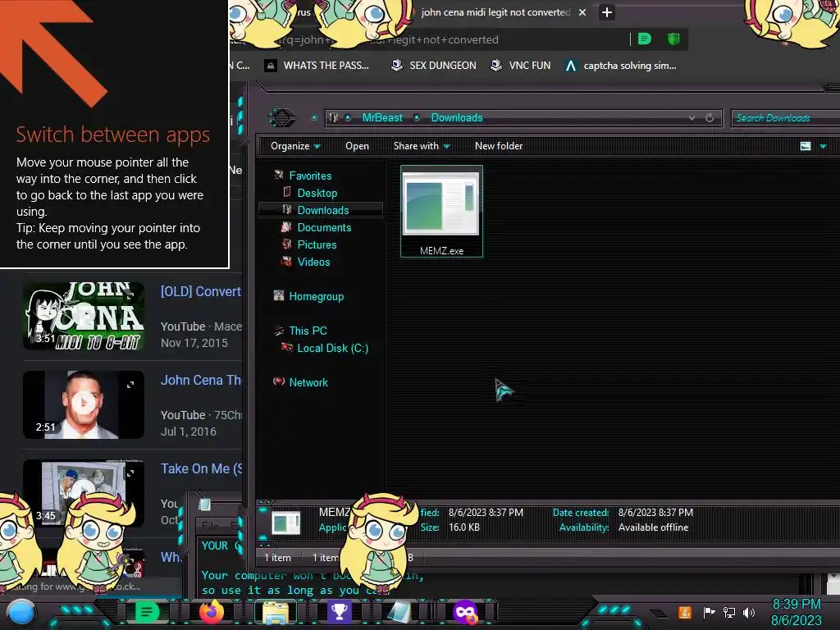Focus the Search Downloads field
Viewport: 840px width, 630px height.
click(785, 118)
